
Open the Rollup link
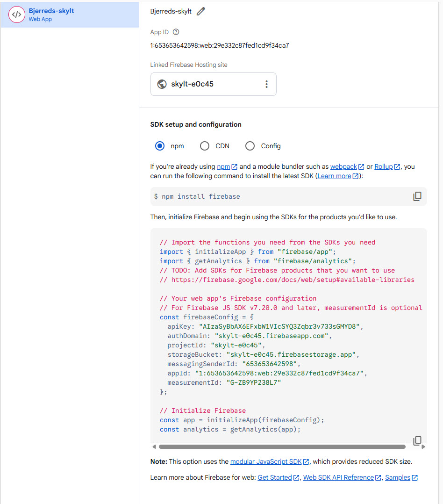(384, 166)
